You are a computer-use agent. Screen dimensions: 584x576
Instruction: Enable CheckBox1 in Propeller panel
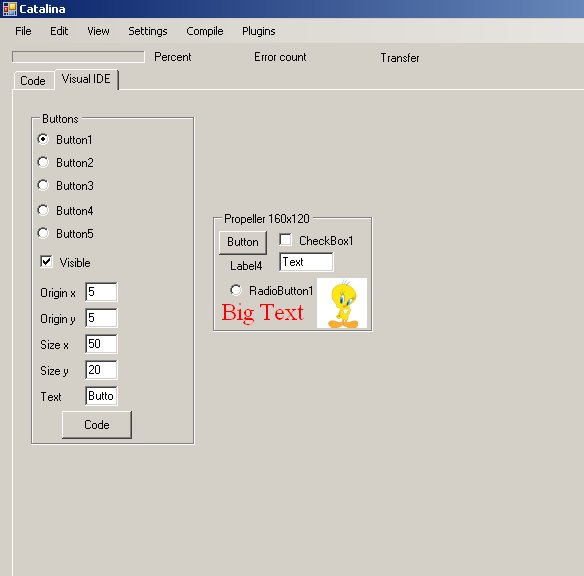click(286, 240)
